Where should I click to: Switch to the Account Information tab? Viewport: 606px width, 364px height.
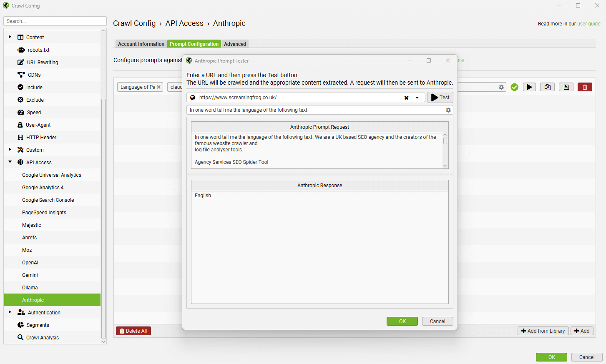(x=141, y=44)
